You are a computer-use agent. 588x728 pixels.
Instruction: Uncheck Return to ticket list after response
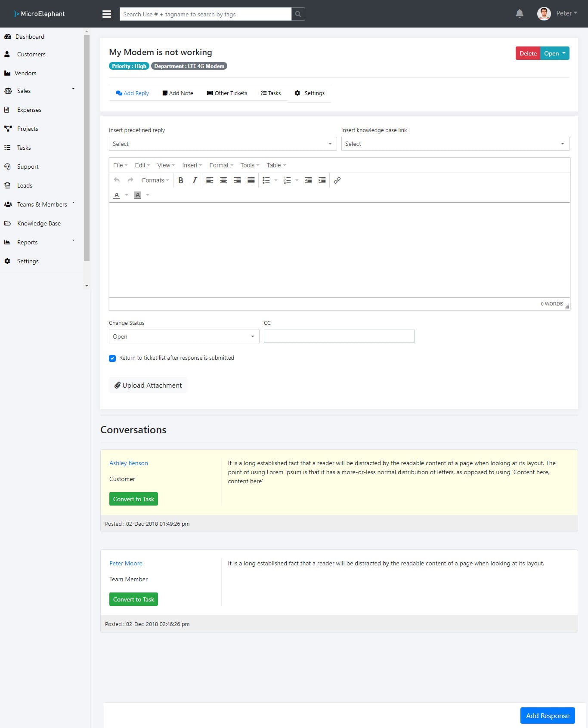pyautogui.click(x=112, y=358)
